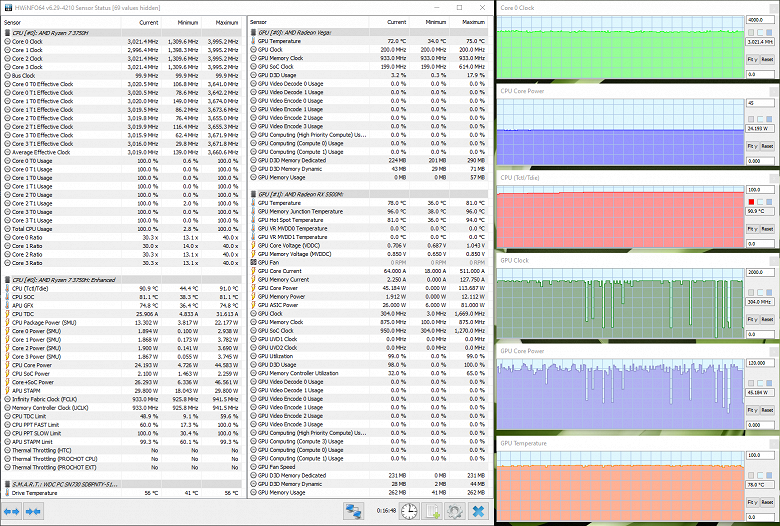The height and width of the screenshot is (526, 780).
Task: Click the chip icon of GPU [#0]: AMD Radeon Vega
Action: (253, 32)
